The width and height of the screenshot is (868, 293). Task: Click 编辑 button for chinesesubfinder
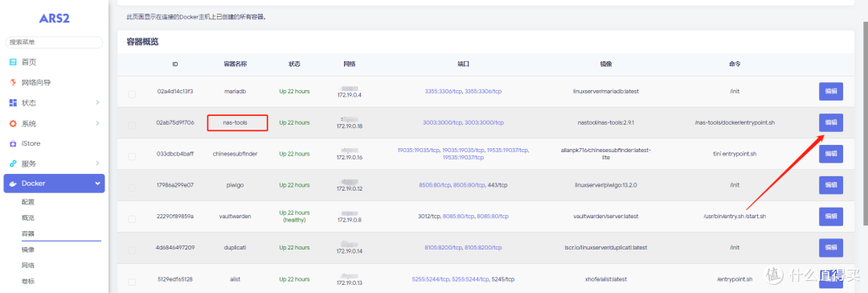[831, 155]
